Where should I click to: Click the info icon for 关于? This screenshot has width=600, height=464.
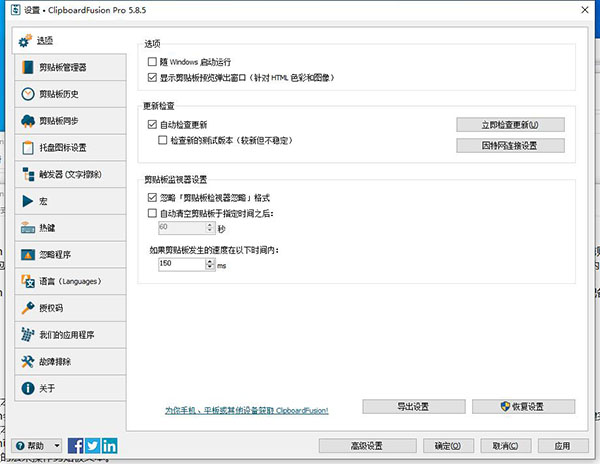pyautogui.click(x=28, y=389)
